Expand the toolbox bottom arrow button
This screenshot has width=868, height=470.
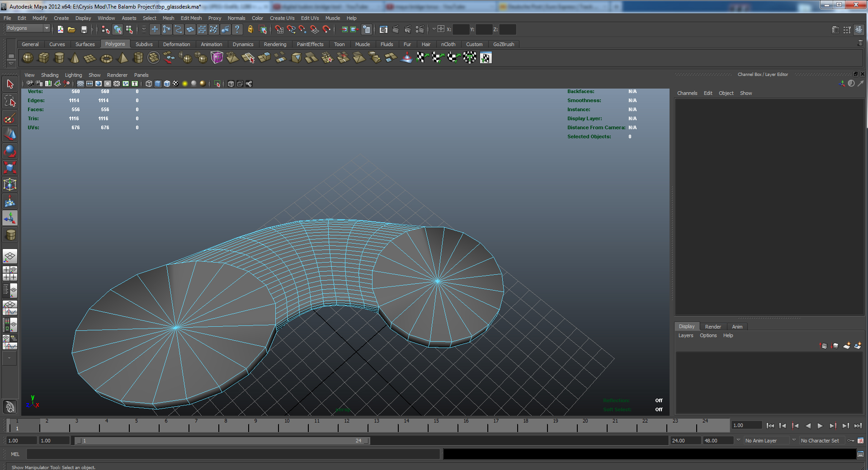(x=9, y=358)
